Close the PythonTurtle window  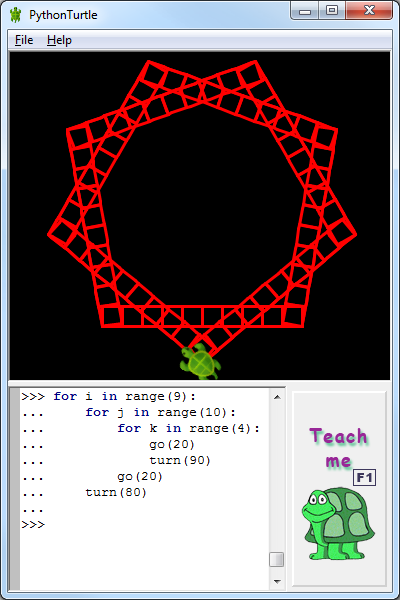[369, 11]
